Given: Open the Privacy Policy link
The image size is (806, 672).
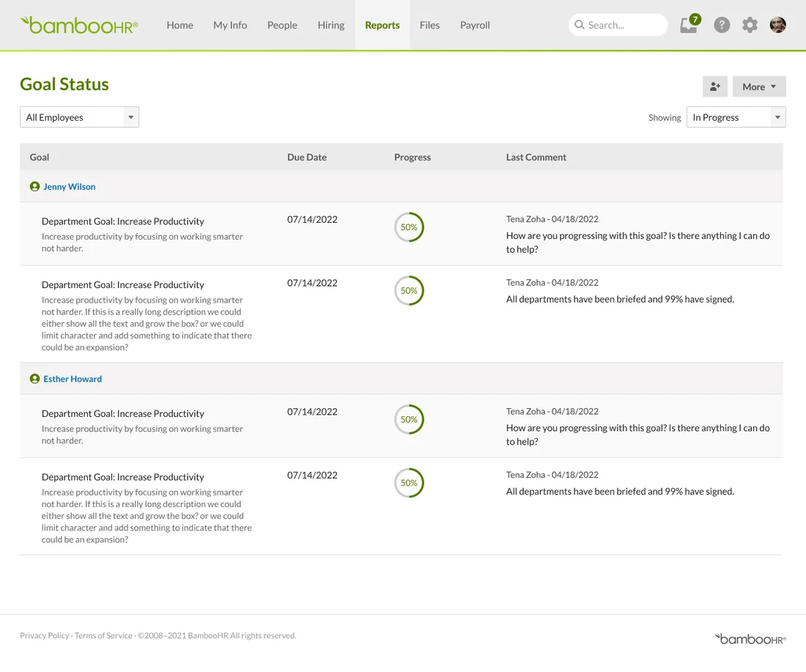Looking at the screenshot, I should pyautogui.click(x=44, y=635).
